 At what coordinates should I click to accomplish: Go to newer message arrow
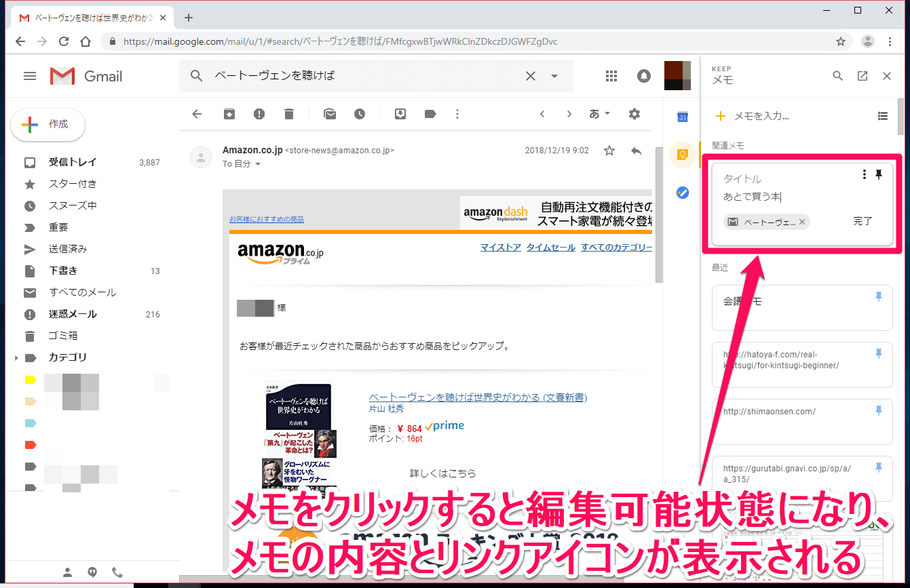[542, 114]
